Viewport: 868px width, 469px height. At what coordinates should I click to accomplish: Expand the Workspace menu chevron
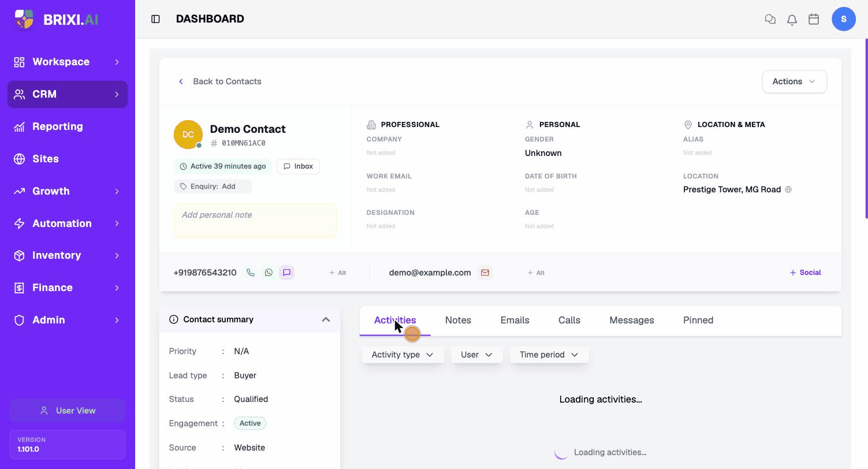pos(117,62)
